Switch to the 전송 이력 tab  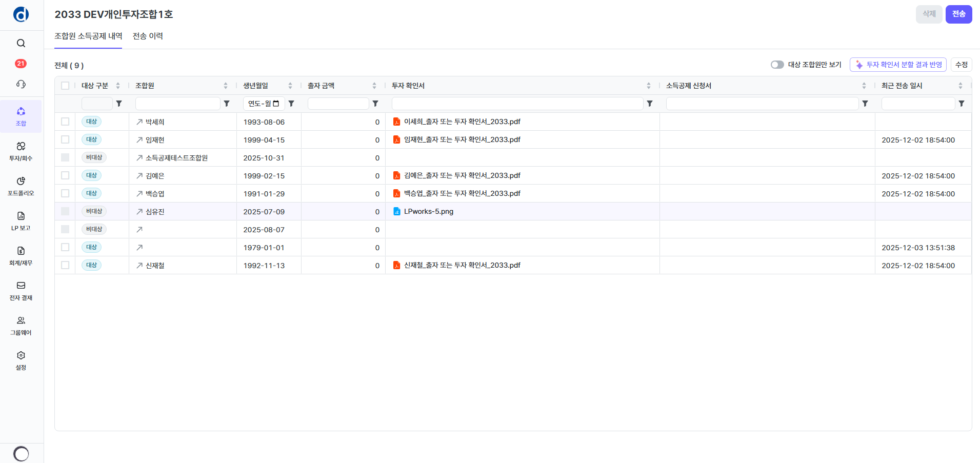pos(148,36)
